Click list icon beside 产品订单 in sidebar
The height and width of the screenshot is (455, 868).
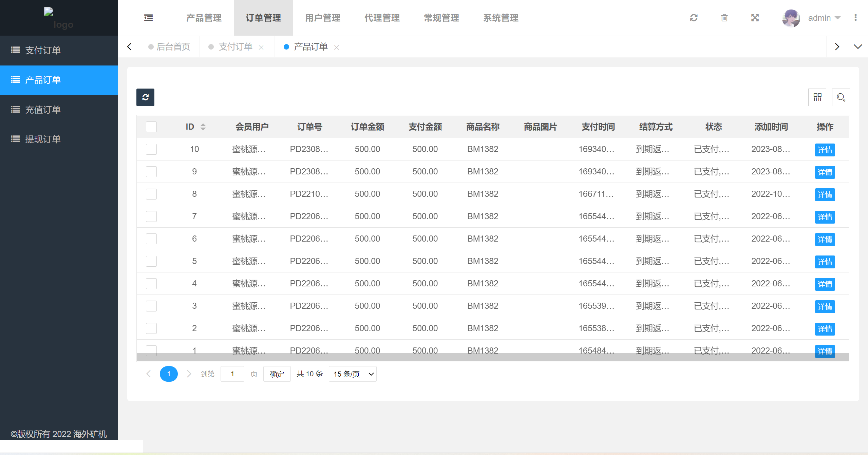tap(15, 80)
